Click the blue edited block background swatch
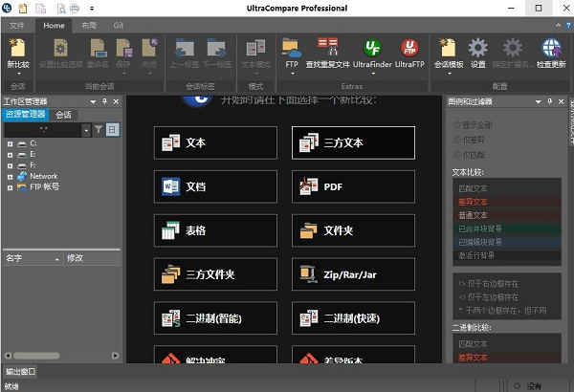Image resolution: width=574 pixels, height=392 pixels. pyautogui.click(x=507, y=242)
